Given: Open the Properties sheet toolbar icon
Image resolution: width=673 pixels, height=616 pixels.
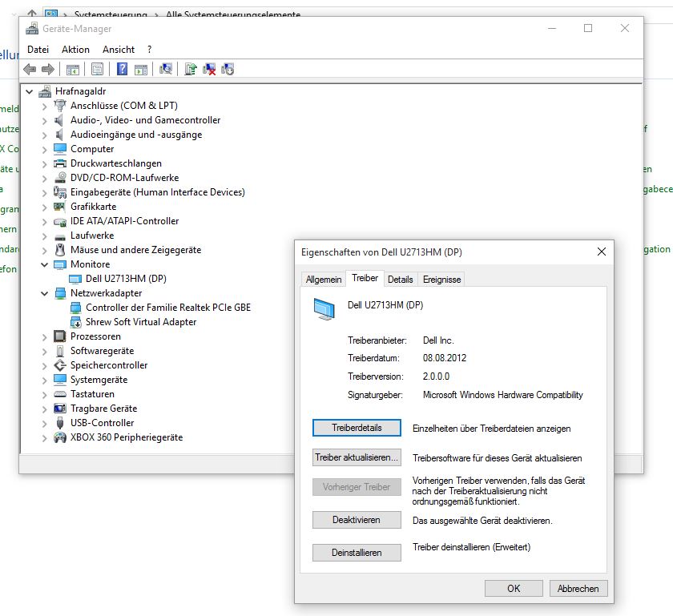Looking at the screenshot, I should point(98,69).
